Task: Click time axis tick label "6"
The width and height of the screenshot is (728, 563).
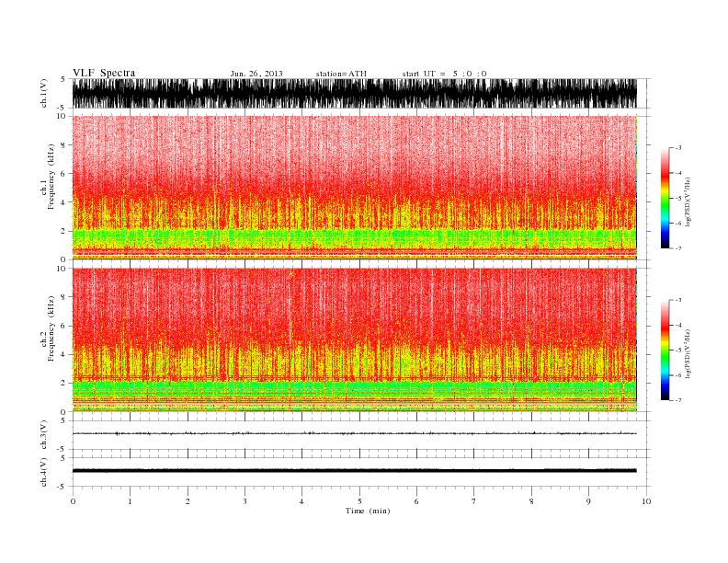Action: click(x=416, y=501)
